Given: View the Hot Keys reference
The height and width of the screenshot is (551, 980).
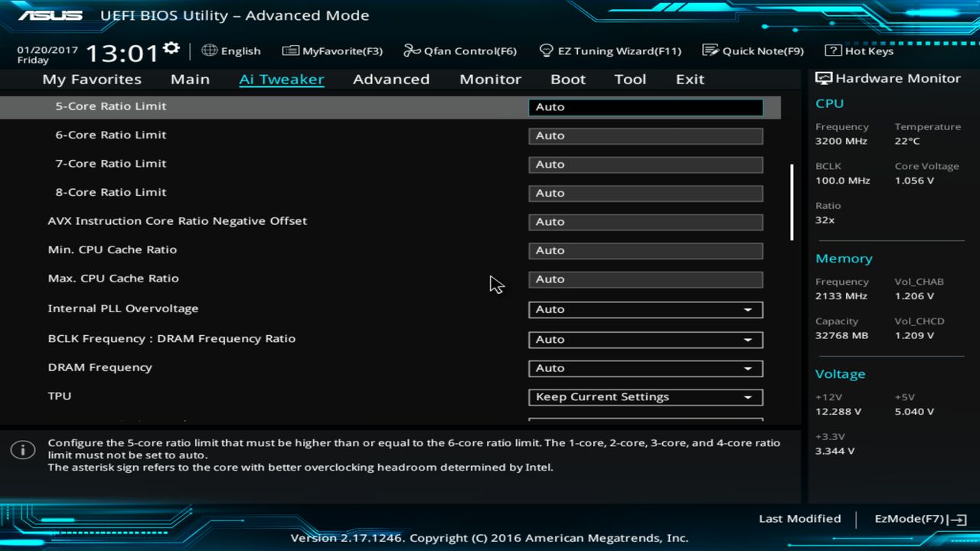Looking at the screenshot, I should tap(858, 51).
